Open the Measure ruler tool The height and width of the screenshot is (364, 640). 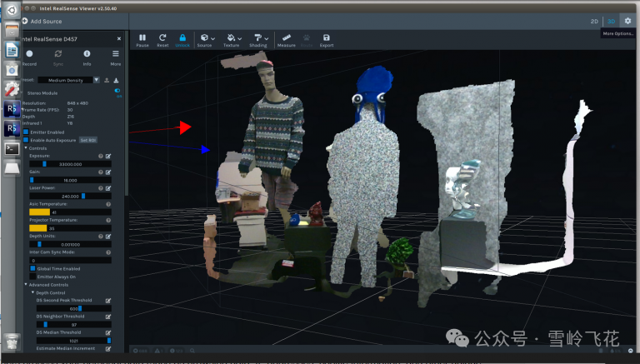pos(287,37)
